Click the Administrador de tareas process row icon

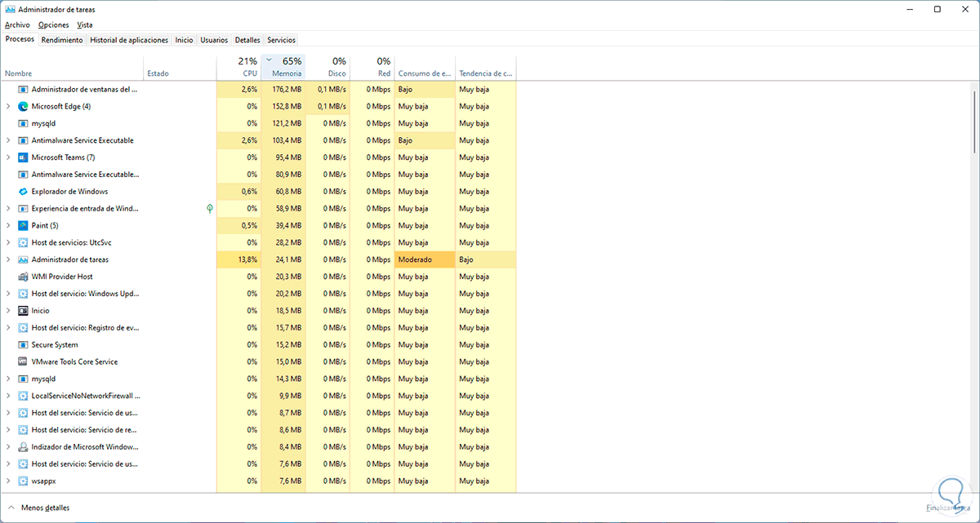(x=23, y=259)
